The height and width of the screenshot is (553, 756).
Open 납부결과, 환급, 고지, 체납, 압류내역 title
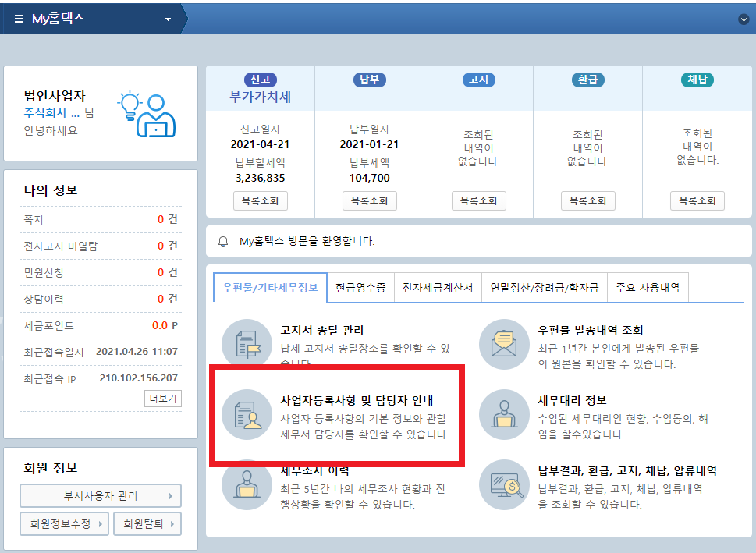(627, 471)
